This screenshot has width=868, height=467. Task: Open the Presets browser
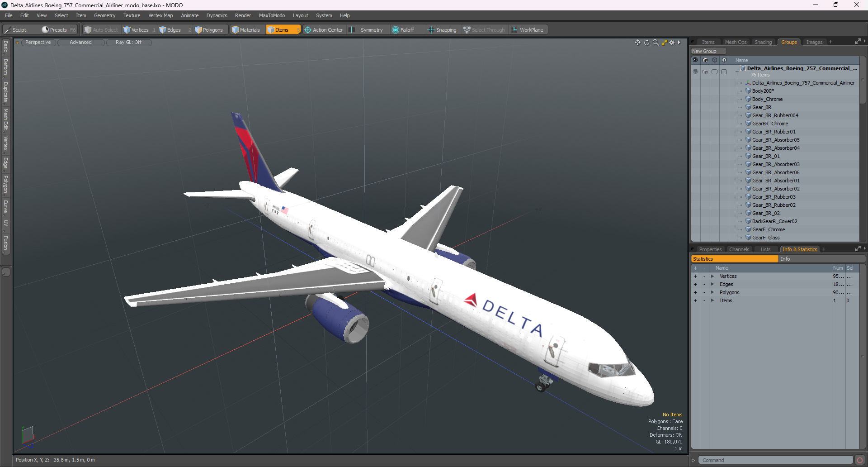[x=58, y=30]
